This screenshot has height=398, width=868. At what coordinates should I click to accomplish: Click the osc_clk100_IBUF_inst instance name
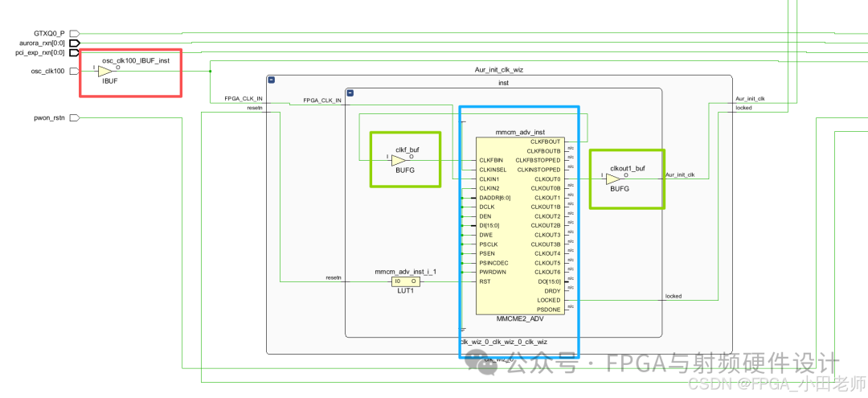coord(136,60)
